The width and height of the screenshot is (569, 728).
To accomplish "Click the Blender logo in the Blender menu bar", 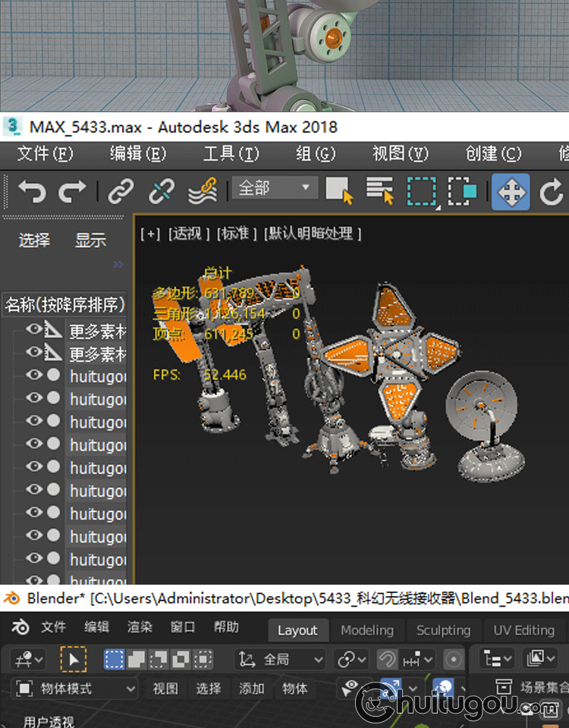I will (x=20, y=627).
